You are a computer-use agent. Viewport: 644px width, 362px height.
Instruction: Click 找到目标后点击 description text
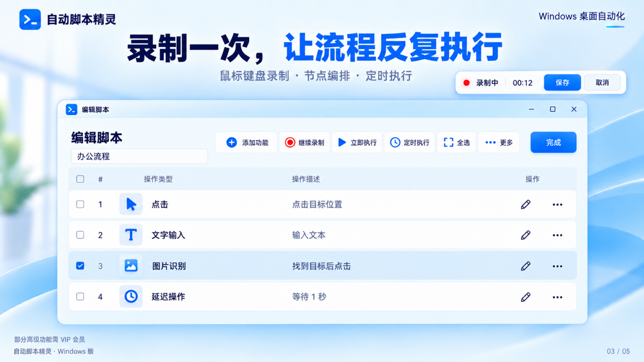(321, 266)
